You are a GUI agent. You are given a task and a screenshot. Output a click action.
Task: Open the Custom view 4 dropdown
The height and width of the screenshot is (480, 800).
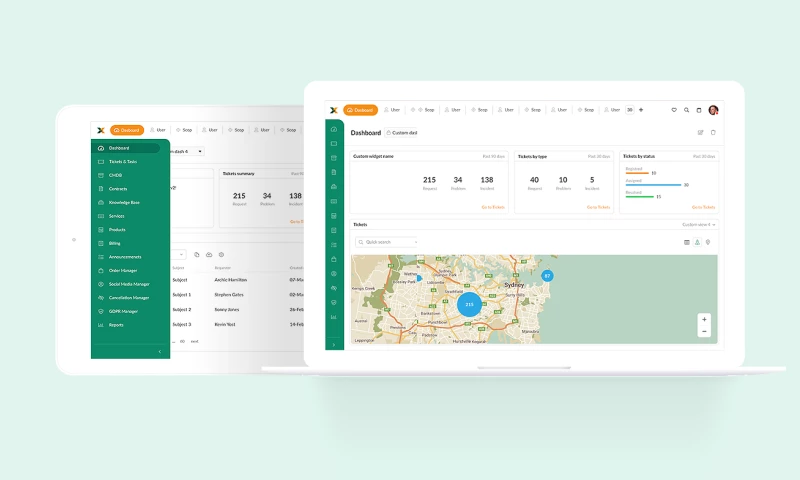pyautogui.click(x=699, y=224)
